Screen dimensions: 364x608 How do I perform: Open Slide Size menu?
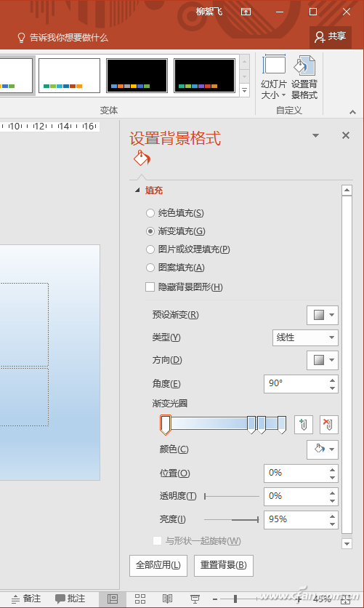(273, 77)
